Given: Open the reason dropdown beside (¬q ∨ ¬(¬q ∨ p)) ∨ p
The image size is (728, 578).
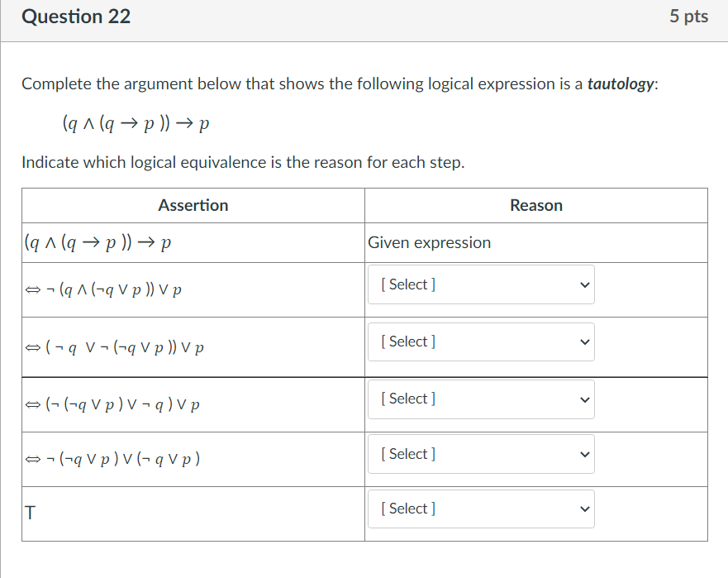Looking at the screenshot, I should coord(481,342).
